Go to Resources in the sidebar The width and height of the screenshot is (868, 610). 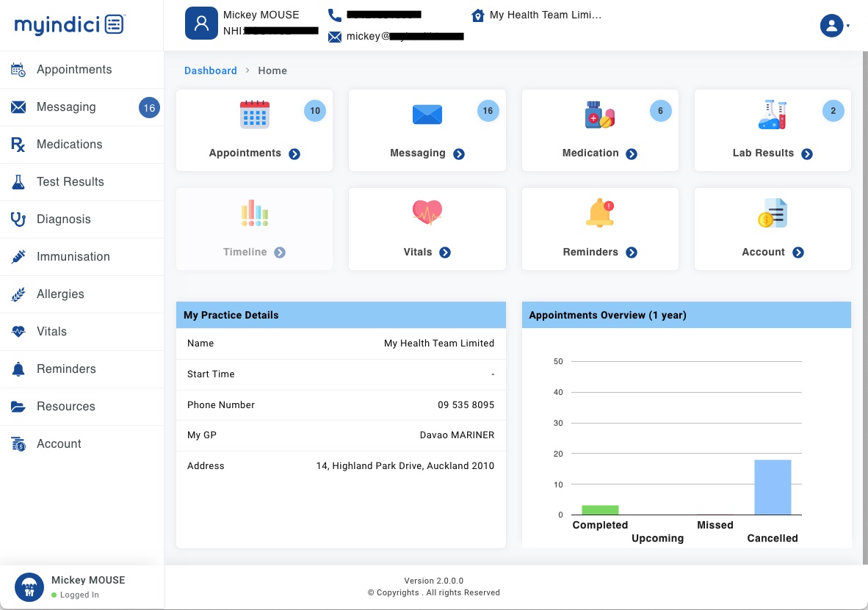coord(66,407)
